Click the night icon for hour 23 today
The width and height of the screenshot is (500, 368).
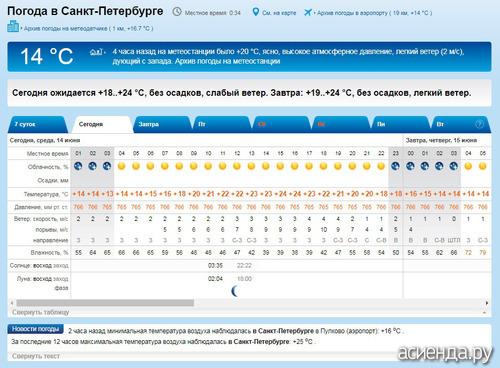pos(396,166)
